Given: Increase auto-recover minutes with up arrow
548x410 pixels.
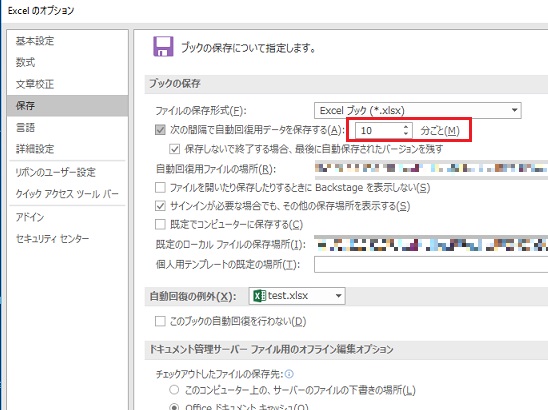Looking at the screenshot, I should tap(406, 127).
